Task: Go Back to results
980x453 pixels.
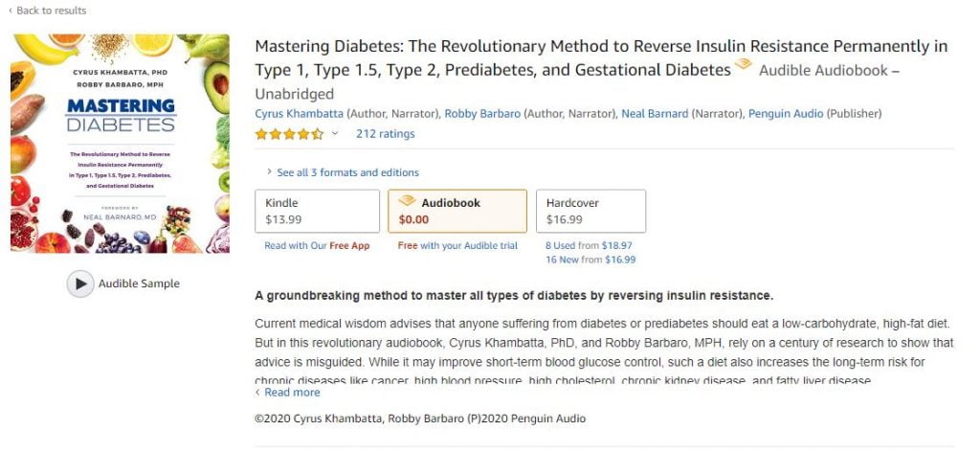Action: pos(48,11)
